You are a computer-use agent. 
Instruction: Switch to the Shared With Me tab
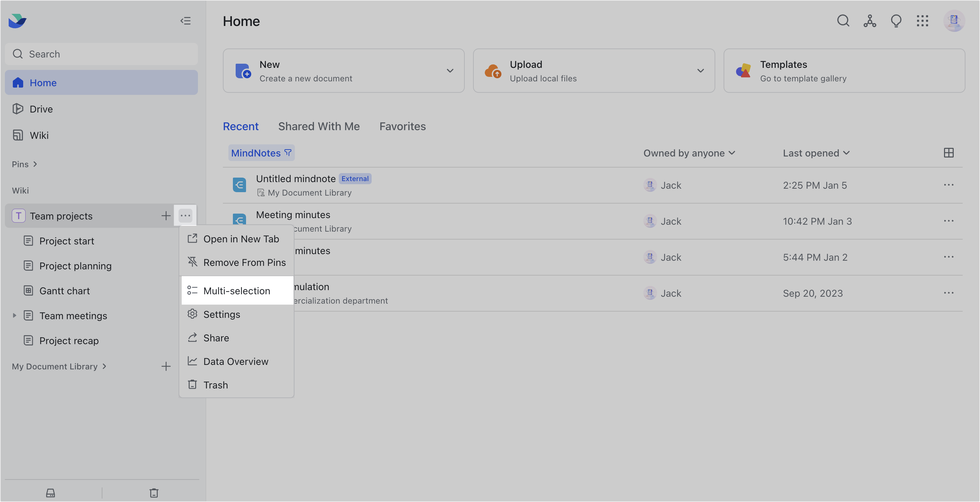319,126
